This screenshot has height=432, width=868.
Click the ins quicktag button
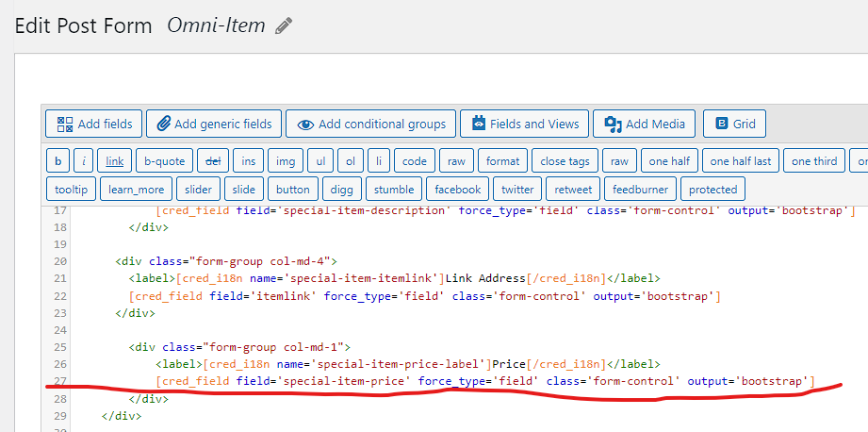(249, 161)
